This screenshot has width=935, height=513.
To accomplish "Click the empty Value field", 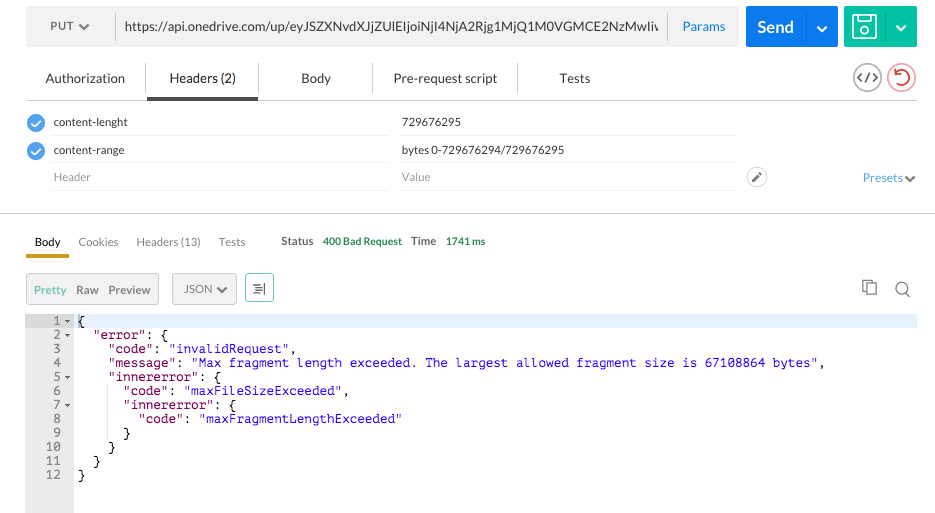I will pyautogui.click(x=568, y=177).
